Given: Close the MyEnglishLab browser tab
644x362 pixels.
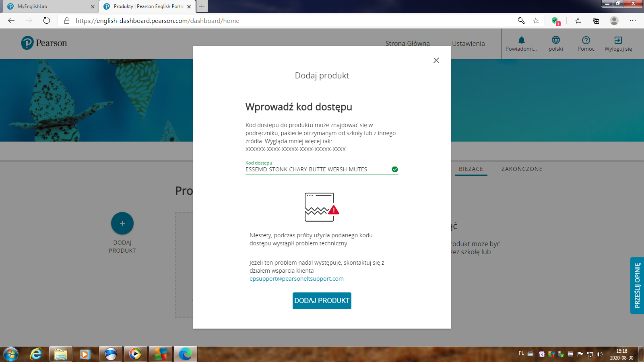Looking at the screenshot, I should point(93,6).
